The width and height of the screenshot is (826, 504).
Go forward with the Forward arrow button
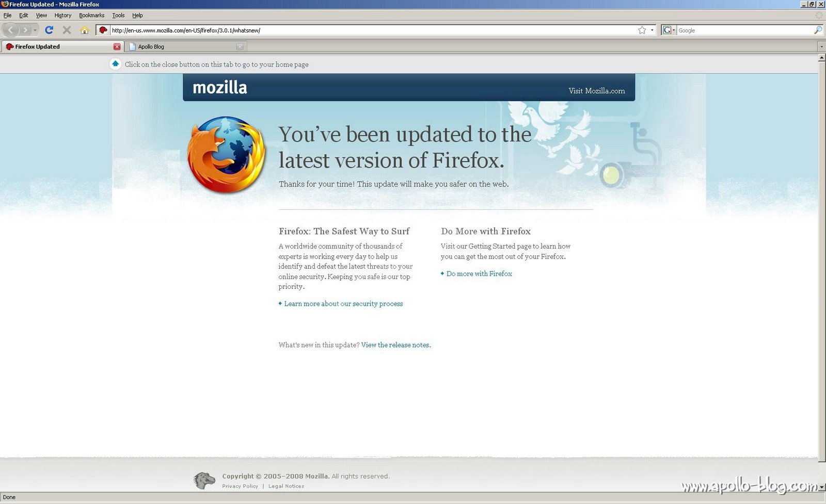[25, 30]
